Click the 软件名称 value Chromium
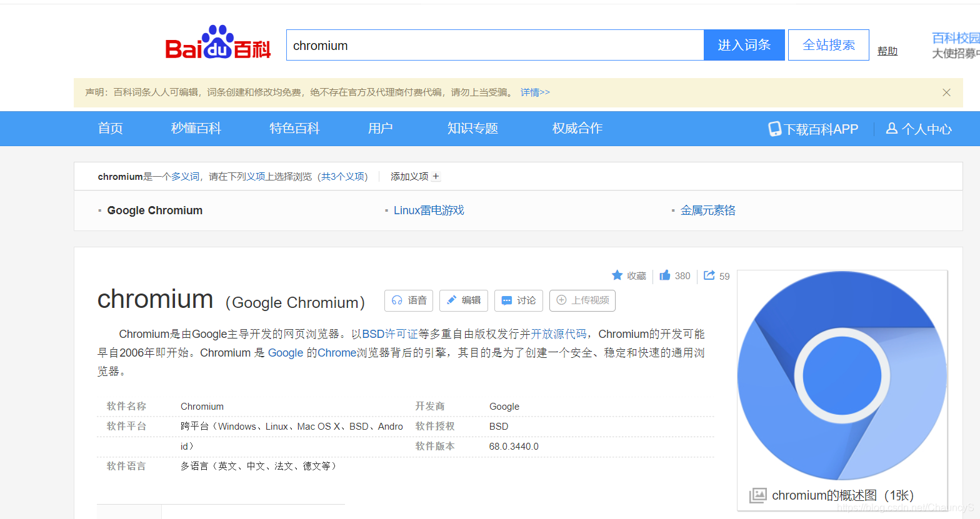 [202, 407]
